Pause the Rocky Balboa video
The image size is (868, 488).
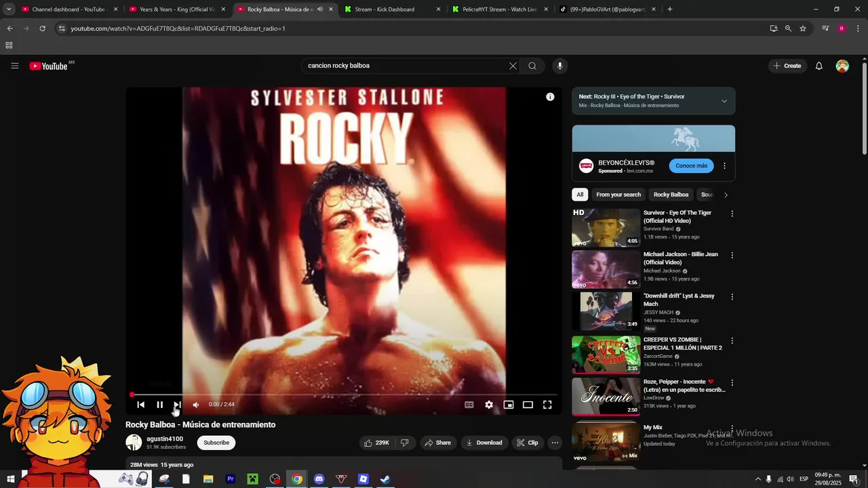[x=159, y=405]
